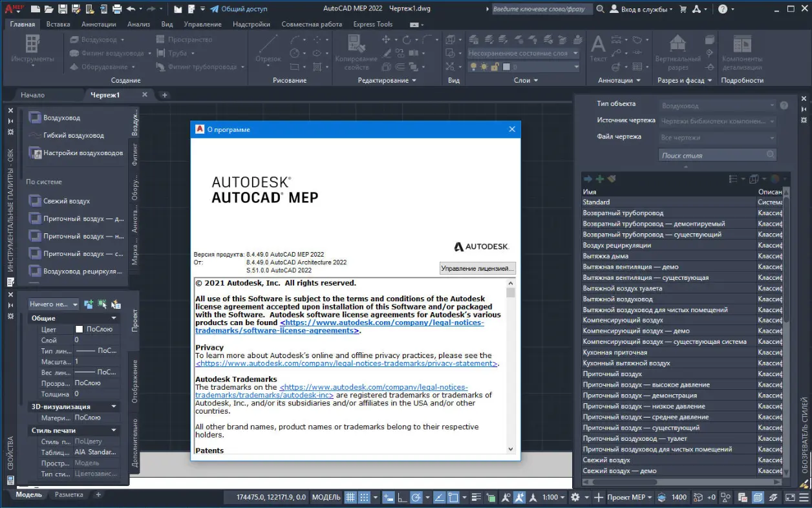Click Вход в службы sign-in button
The width and height of the screenshot is (812, 508).
point(642,9)
